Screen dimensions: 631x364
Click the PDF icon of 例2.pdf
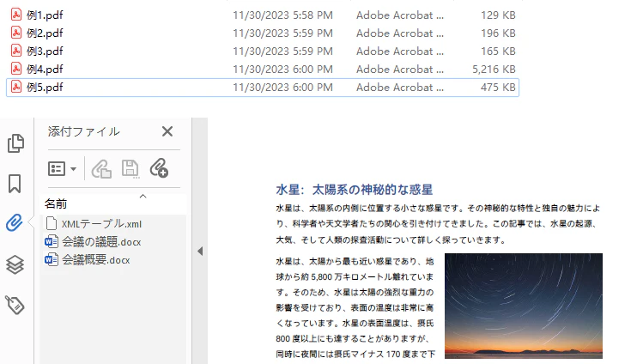(x=16, y=33)
